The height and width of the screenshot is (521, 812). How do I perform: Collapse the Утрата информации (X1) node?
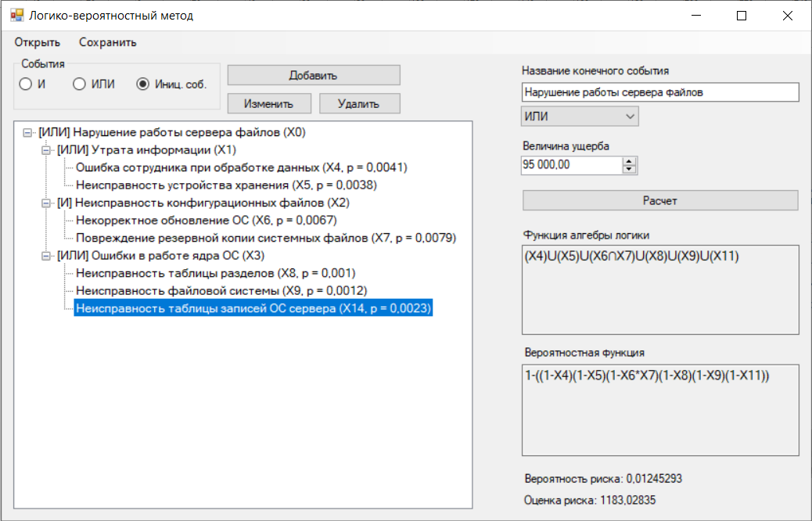coord(46,151)
